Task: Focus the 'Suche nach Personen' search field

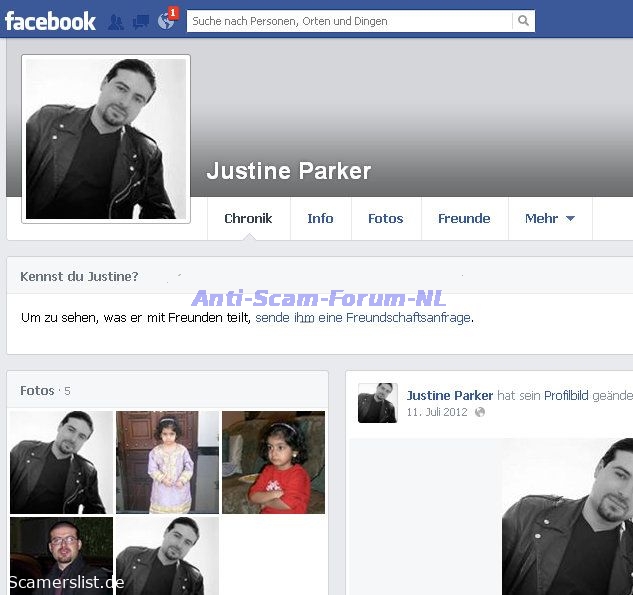Action: pos(350,21)
